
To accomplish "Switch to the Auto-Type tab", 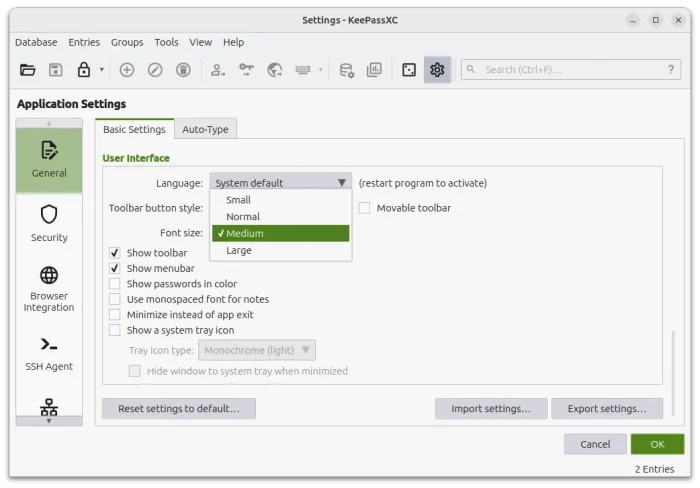I will tap(205, 129).
